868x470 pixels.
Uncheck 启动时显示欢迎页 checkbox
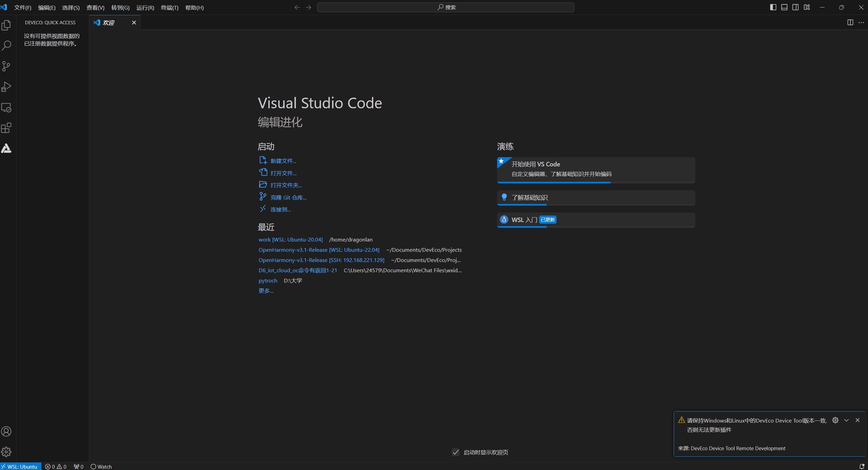[x=456, y=452]
